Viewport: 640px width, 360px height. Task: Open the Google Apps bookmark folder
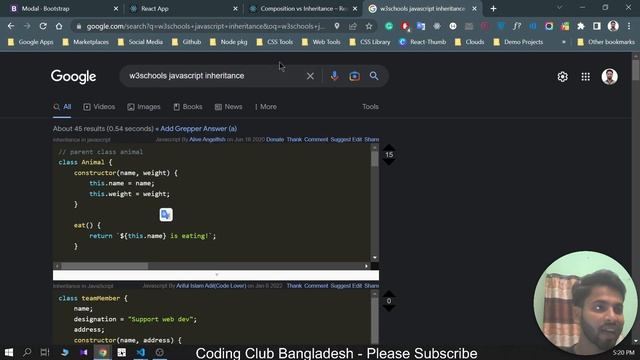tap(31, 42)
